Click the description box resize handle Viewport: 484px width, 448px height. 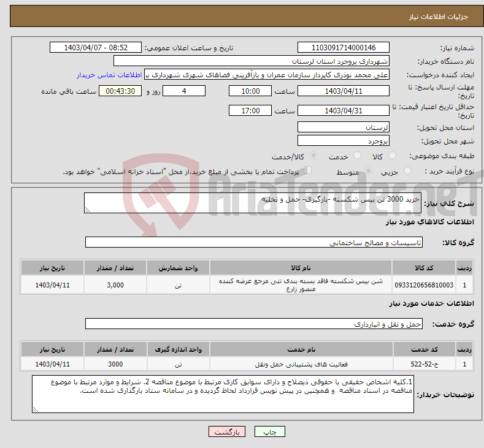[88, 210]
